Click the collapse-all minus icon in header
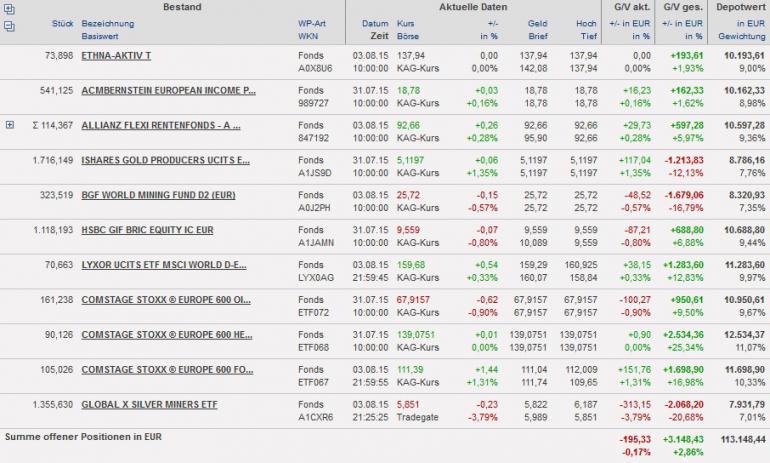Image resolution: width=770 pixels, height=463 pixels. click(9, 23)
